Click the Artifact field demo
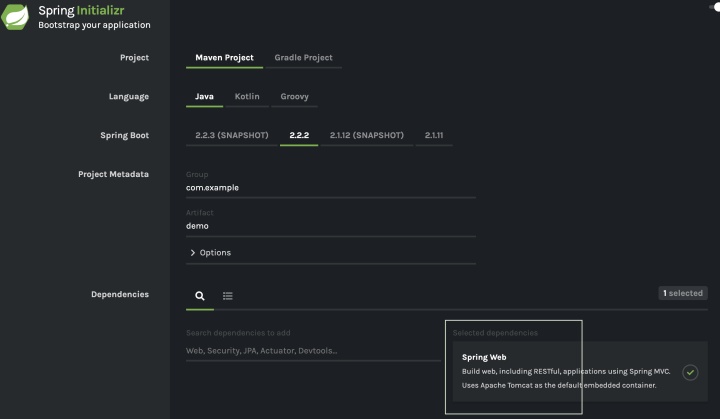The width and height of the screenshot is (720, 419). [331, 226]
